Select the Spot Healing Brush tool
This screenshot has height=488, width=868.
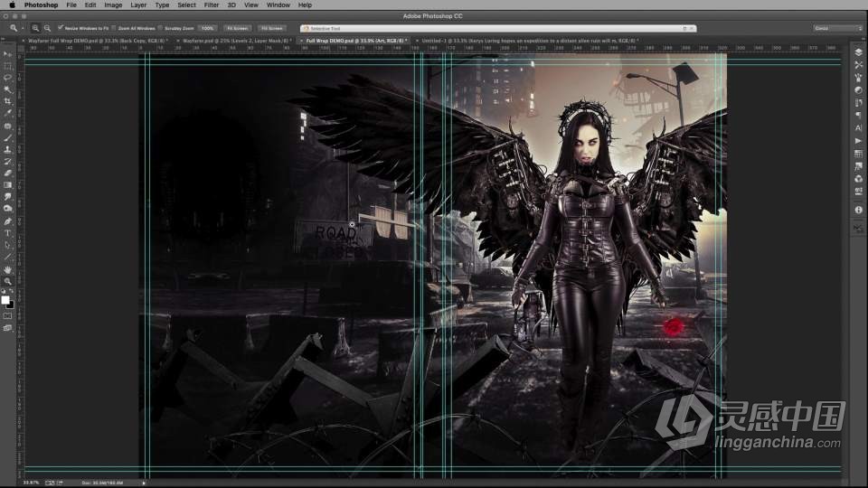(x=8, y=127)
